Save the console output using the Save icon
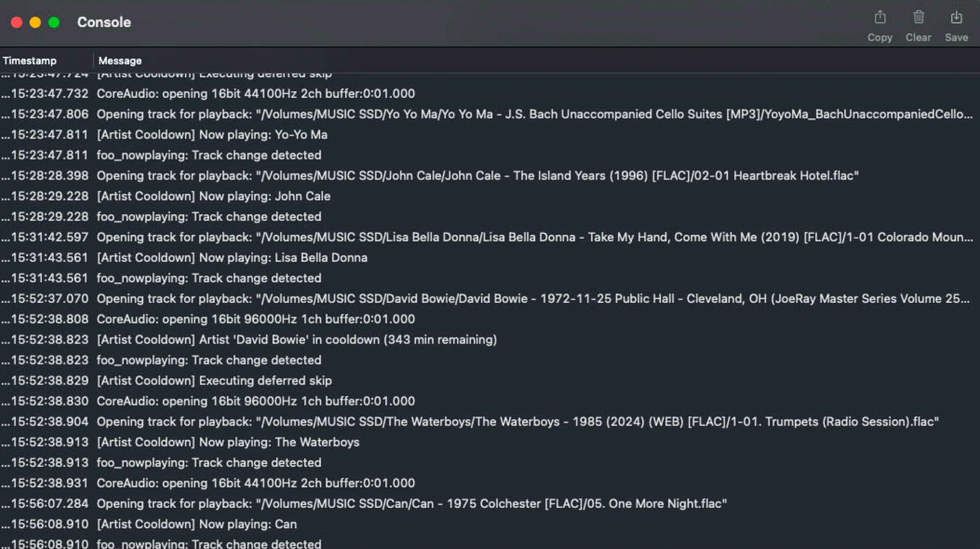The height and width of the screenshot is (549, 980). point(956,18)
